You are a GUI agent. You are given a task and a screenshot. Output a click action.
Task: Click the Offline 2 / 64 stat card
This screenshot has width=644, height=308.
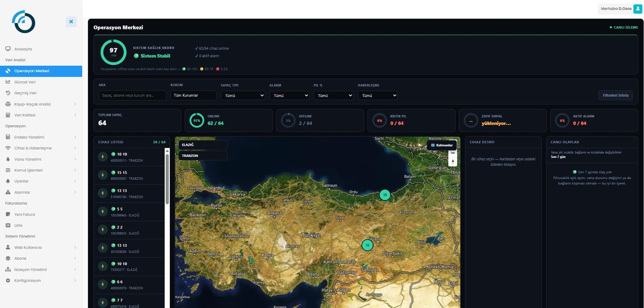(x=320, y=120)
